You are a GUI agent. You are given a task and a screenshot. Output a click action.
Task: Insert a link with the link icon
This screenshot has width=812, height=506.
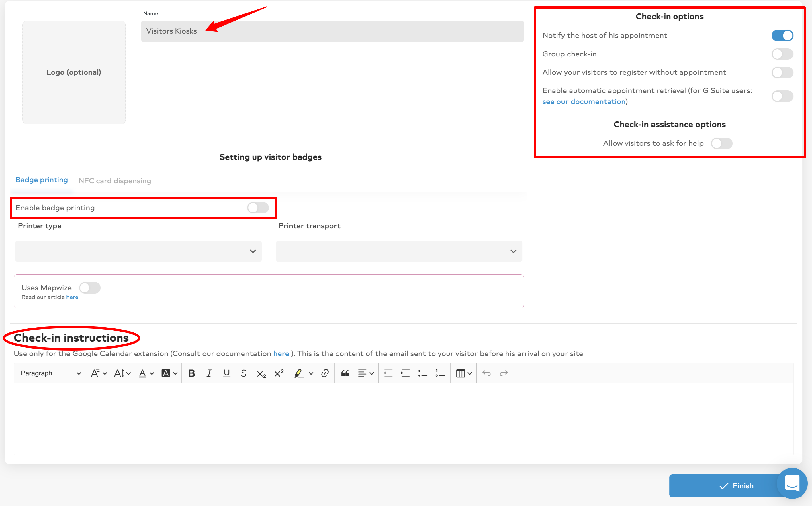click(325, 373)
